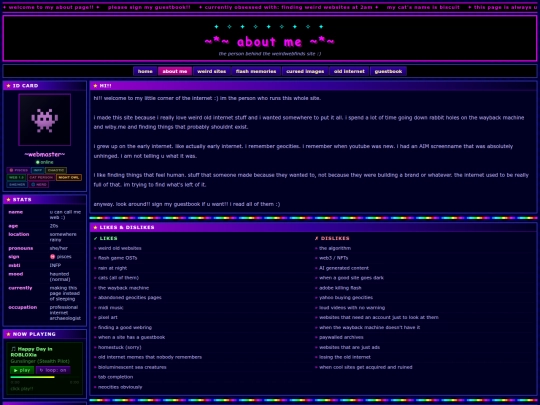Click the like item 'weird old websites'
540x405 pixels.
120,248
